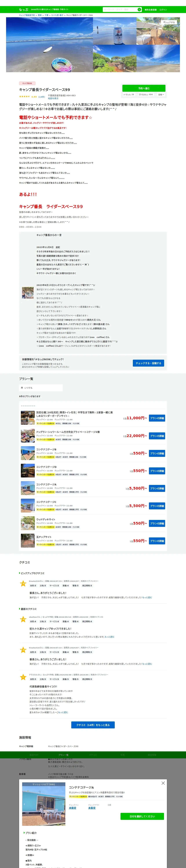Image resolution: width=186 pixels, height=868 pixels.
Task: Expand もっと読む in the pickup review
Action: pos(147,597)
